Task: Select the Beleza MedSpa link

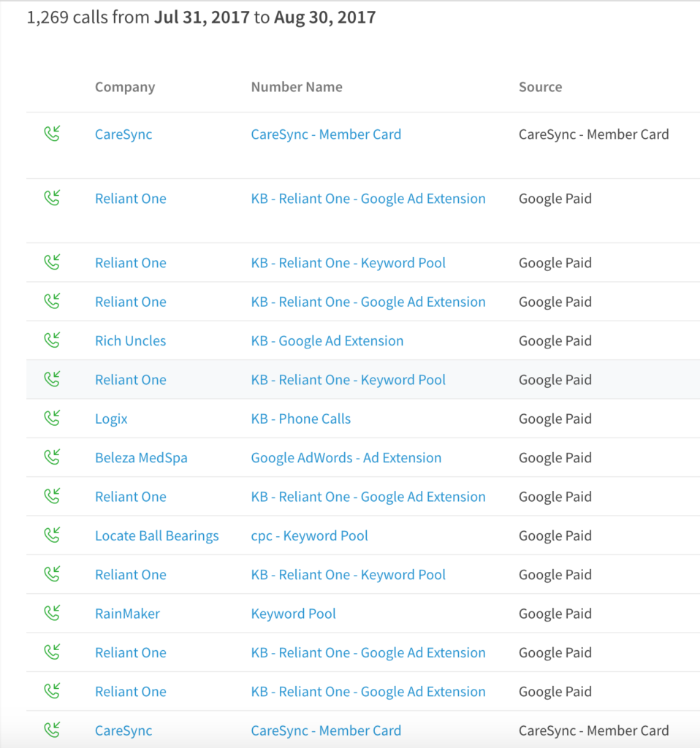Action: 141,457
